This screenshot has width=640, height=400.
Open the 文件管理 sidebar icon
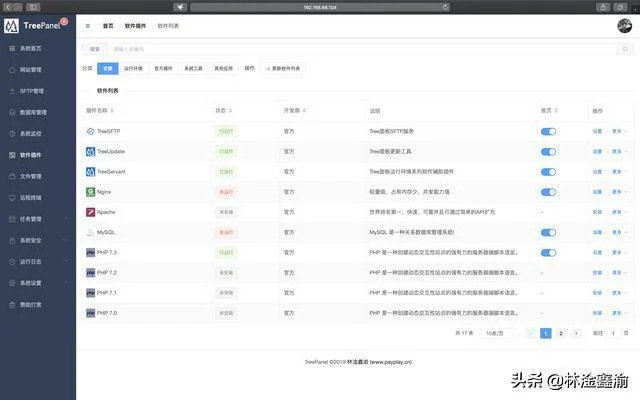(12, 176)
